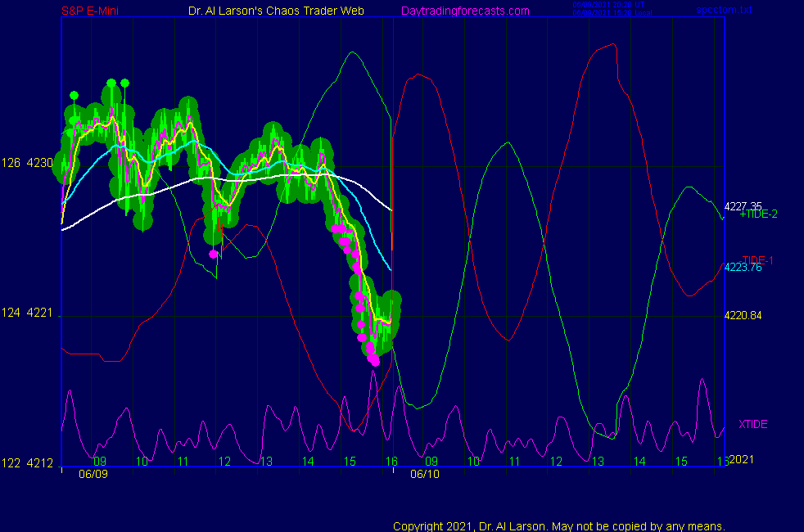
Task: Click hour label 13 of the 06/10 session
Action: (x=598, y=462)
